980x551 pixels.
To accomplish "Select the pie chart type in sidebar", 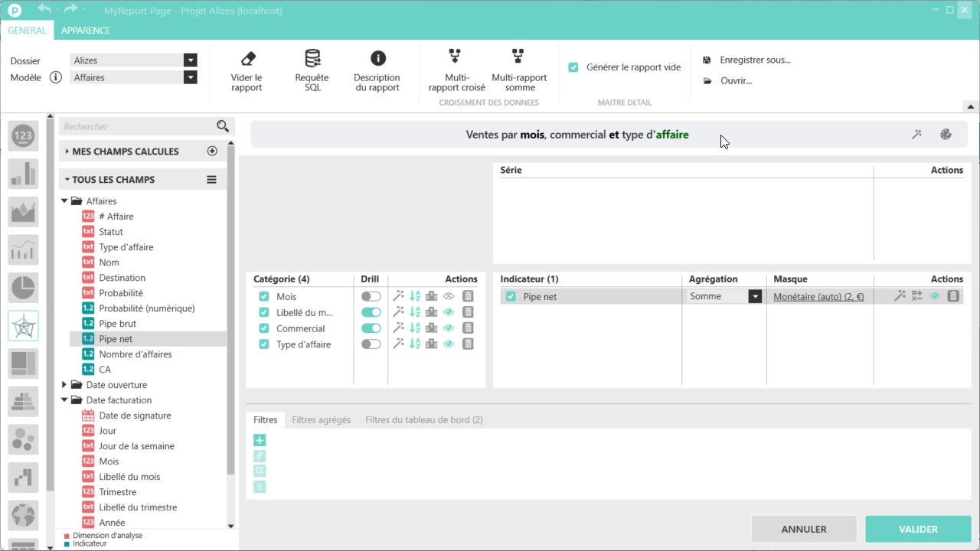I will pyautogui.click(x=23, y=288).
